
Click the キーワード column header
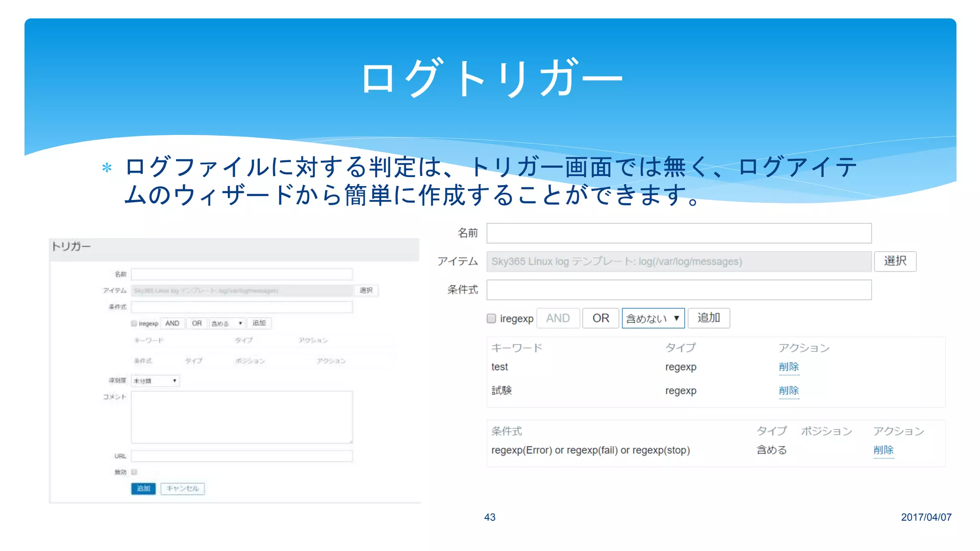coord(517,348)
